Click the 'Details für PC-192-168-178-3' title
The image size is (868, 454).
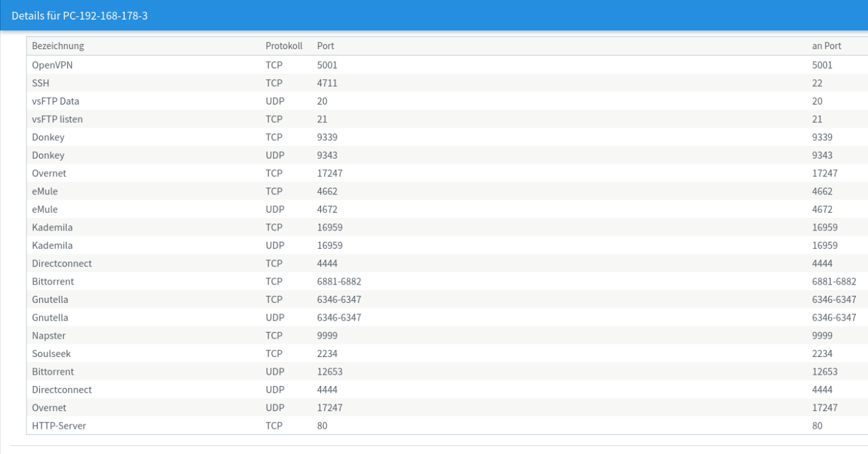pyautogui.click(x=80, y=15)
